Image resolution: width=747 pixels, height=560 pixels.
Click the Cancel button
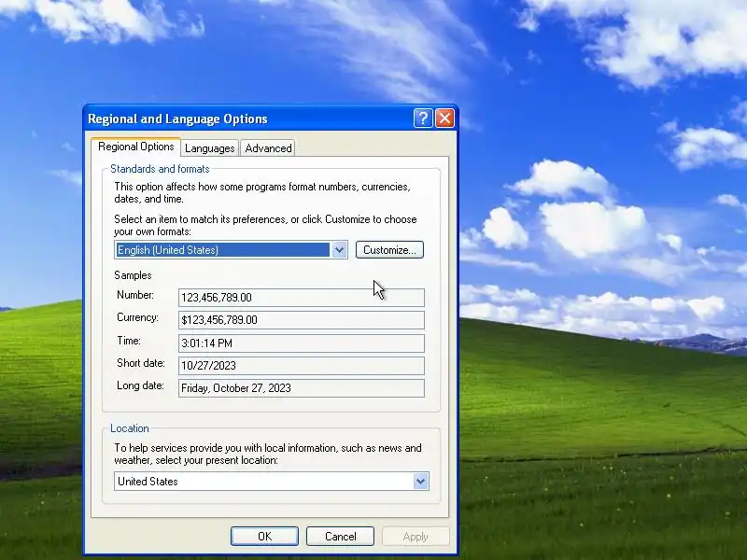pos(340,536)
